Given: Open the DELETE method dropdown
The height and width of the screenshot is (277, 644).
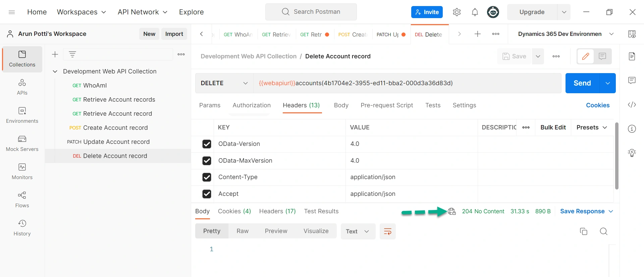Looking at the screenshot, I should (x=224, y=83).
